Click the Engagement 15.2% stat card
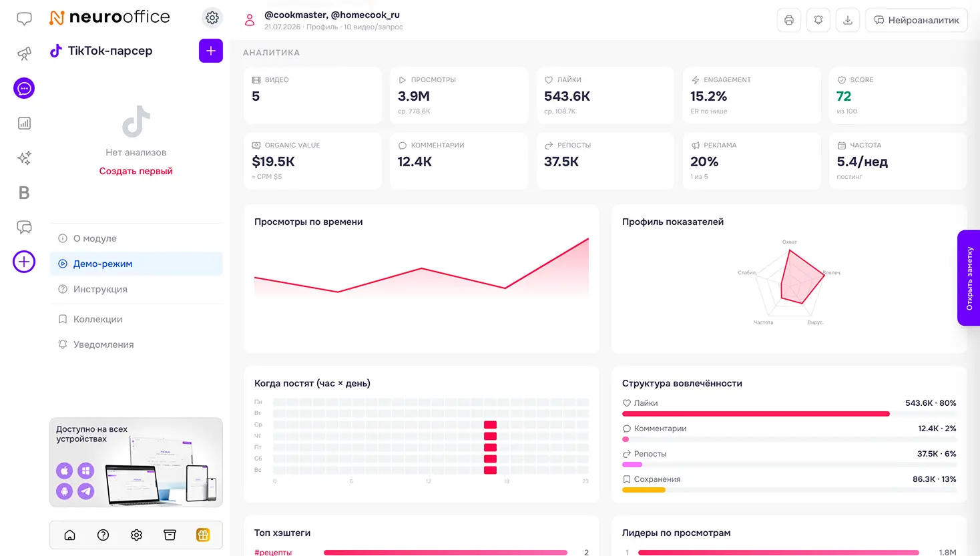 pyautogui.click(x=752, y=95)
